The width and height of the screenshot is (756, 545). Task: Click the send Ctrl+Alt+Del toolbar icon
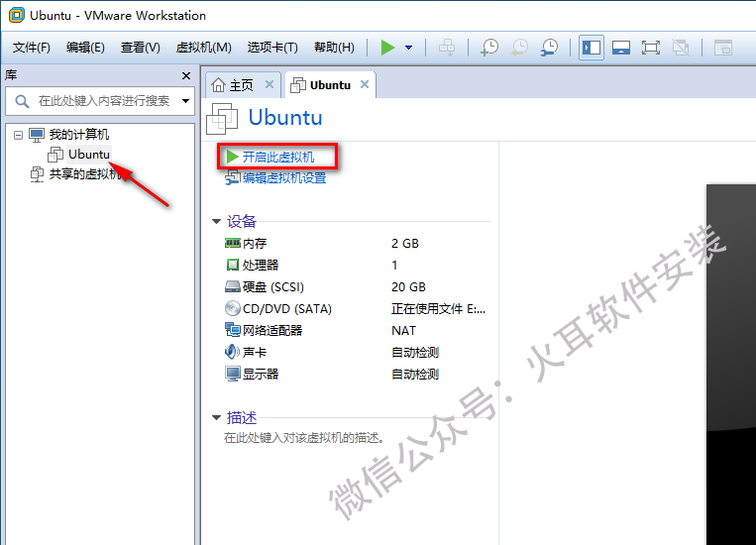[x=447, y=48]
